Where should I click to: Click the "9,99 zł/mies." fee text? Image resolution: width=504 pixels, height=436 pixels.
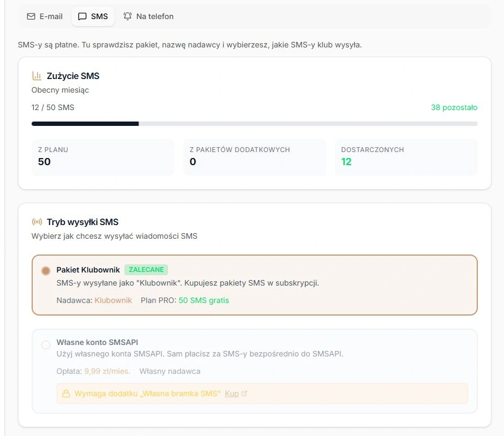coord(107,372)
